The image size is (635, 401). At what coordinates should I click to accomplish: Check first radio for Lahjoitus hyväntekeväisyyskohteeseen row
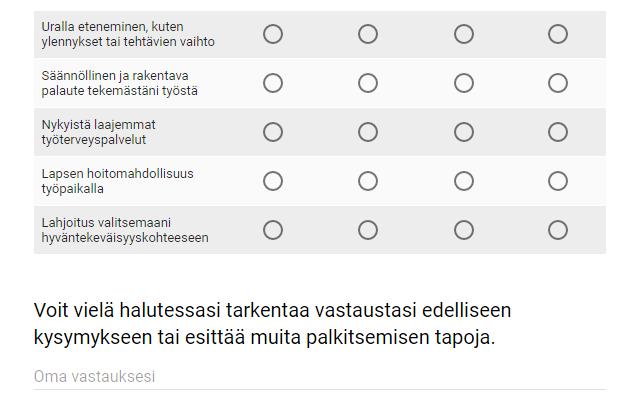(273, 230)
